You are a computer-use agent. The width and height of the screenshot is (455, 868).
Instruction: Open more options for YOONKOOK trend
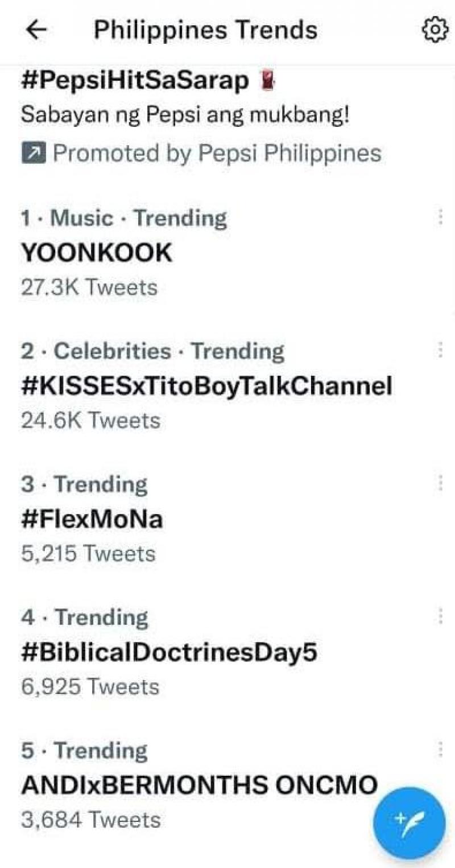[439, 217]
